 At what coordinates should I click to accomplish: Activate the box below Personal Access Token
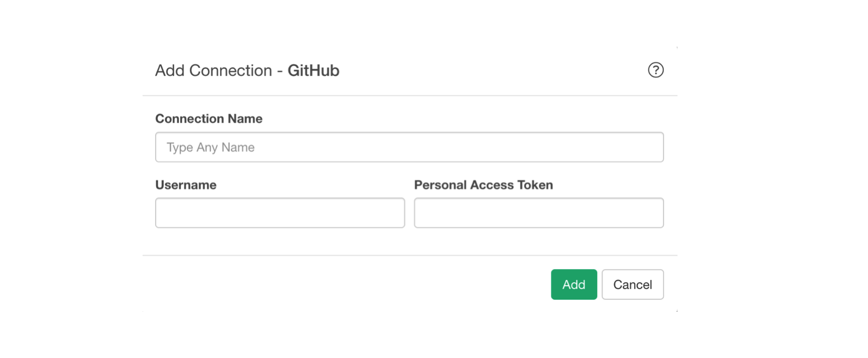[538, 213]
